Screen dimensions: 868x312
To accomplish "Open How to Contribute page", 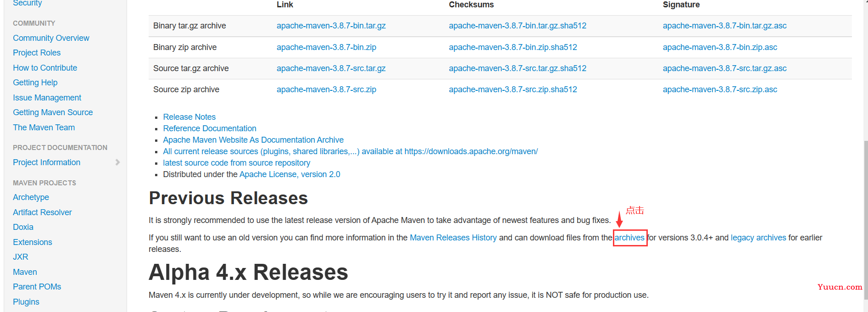I will pos(45,68).
